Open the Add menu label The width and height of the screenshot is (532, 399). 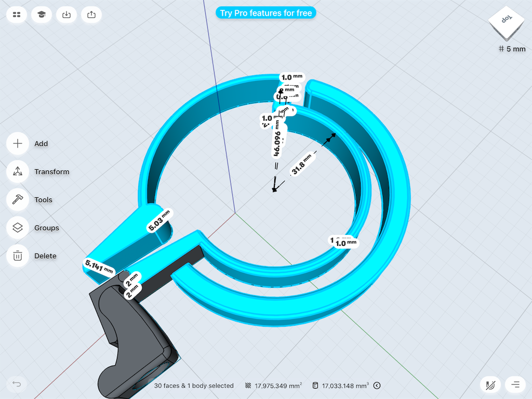pos(41,143)
